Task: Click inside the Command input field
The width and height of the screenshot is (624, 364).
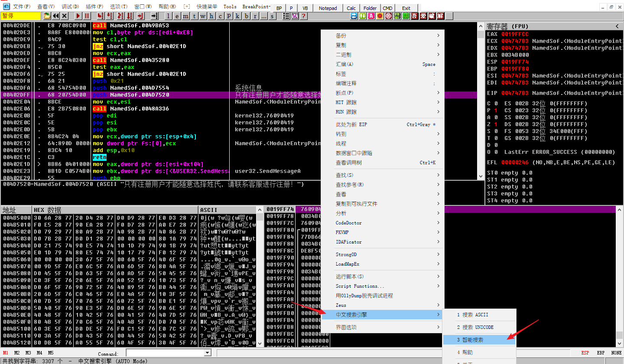Action: [x=165, y=354]
